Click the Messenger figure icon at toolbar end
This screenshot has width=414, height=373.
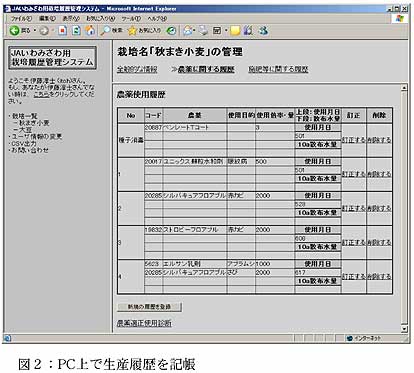pyautogui.click(x=263, y=31)
